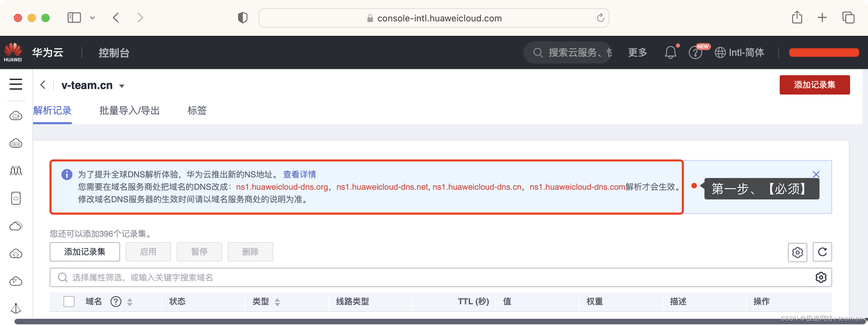Expand the v-team.cn domain dropdown
This screenshot has height=325, width=868.
point(122,86)
